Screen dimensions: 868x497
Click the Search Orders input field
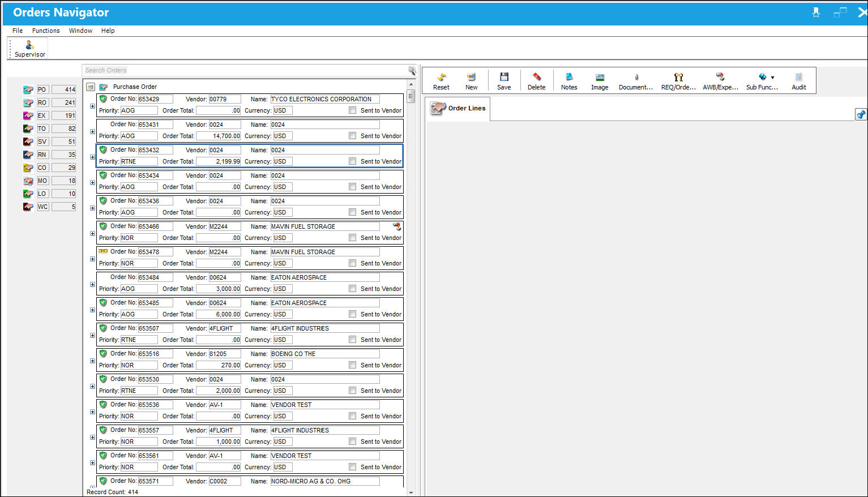tap(245, 71)
